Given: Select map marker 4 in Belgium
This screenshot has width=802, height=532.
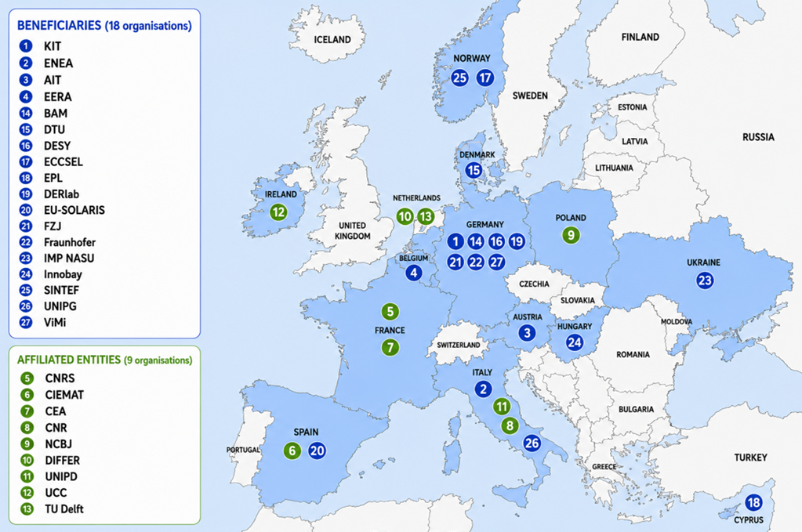Looking at the screenshot, I should [x=414, y=273].
